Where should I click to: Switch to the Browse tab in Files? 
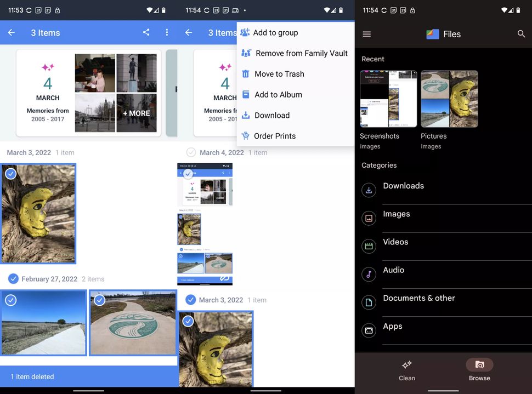pyautogui.click(x=479, y=370)
